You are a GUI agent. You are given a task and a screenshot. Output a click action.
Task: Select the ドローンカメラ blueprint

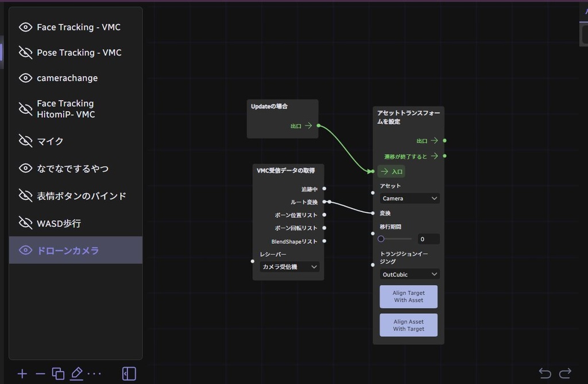click(75, 250)
